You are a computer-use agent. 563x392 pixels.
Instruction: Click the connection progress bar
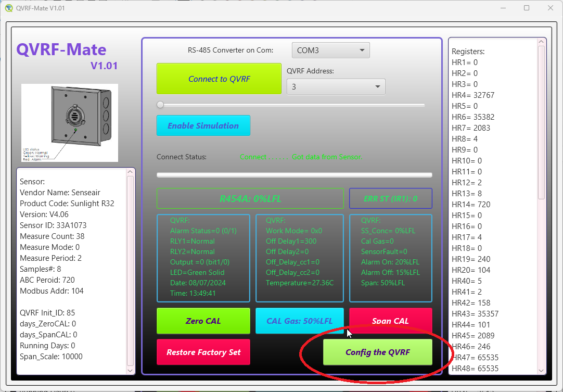click(295, 175)
